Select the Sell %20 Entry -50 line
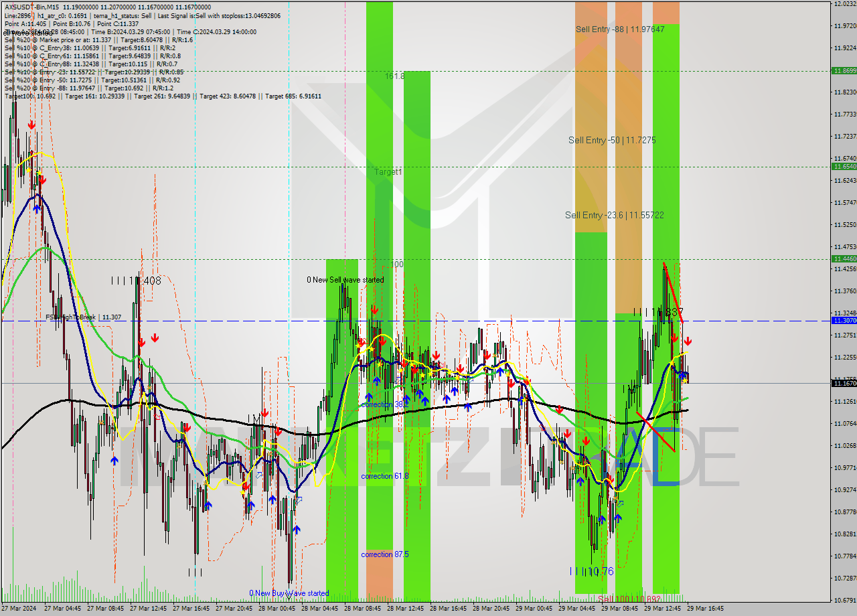This screenshot has height=616, width=857. click(x=92, y=80)
